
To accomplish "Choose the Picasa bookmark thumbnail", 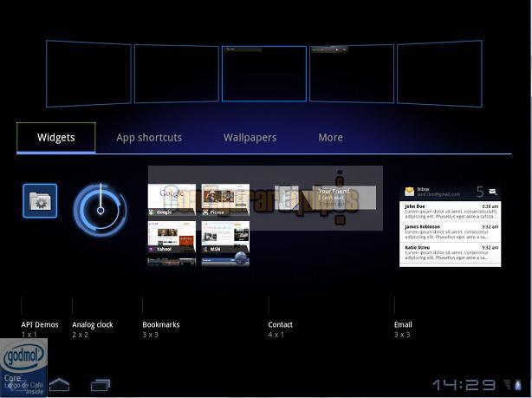I will tap(225, 199).
